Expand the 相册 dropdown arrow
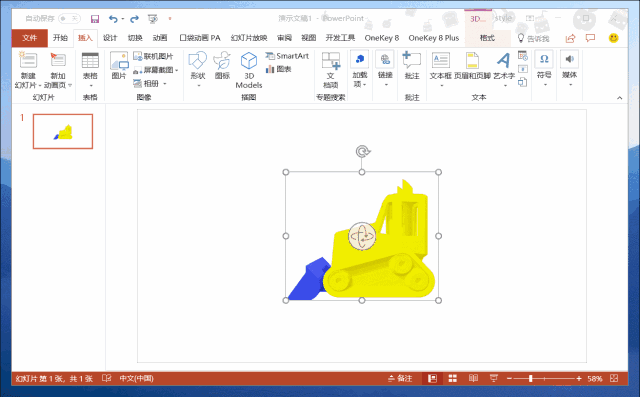640x397 pixels. point(165,84)
